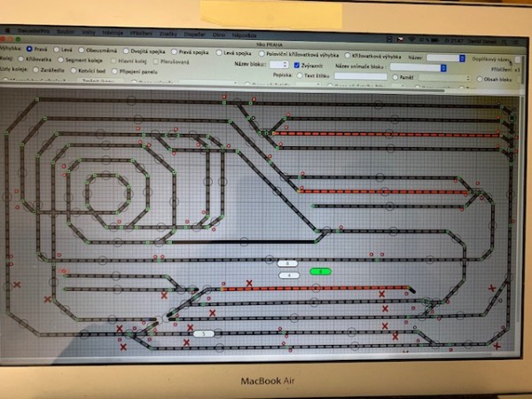Click the white label icon numbered 4
This screenshot has height=399, width=532.
point(289,276)
